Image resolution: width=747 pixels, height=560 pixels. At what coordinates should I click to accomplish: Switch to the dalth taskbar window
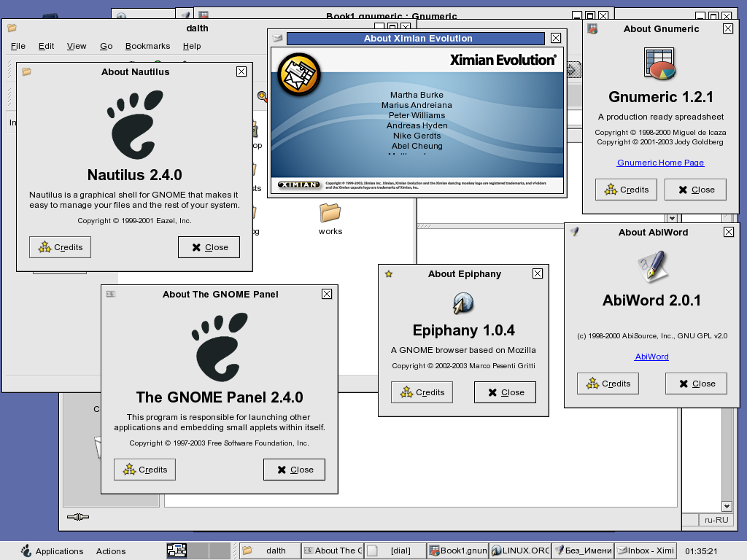tap(270, 551)
